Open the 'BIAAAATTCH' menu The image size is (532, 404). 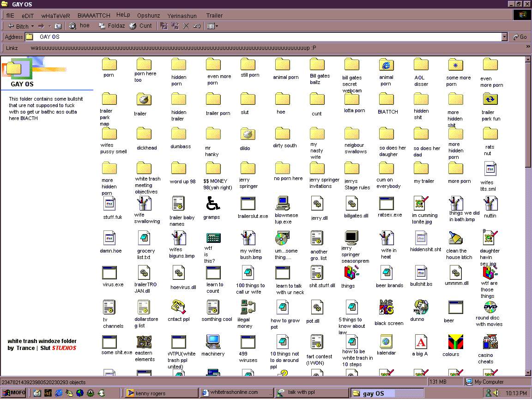pos(94,16)
